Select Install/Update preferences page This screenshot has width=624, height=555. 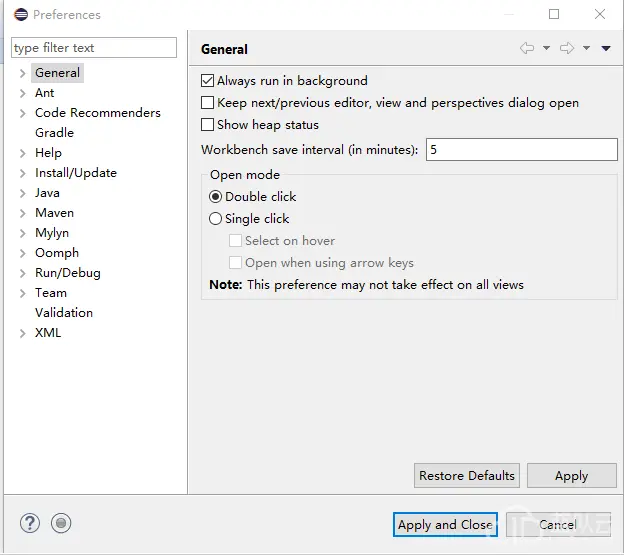pyautogui.click(x=76, y=173)
